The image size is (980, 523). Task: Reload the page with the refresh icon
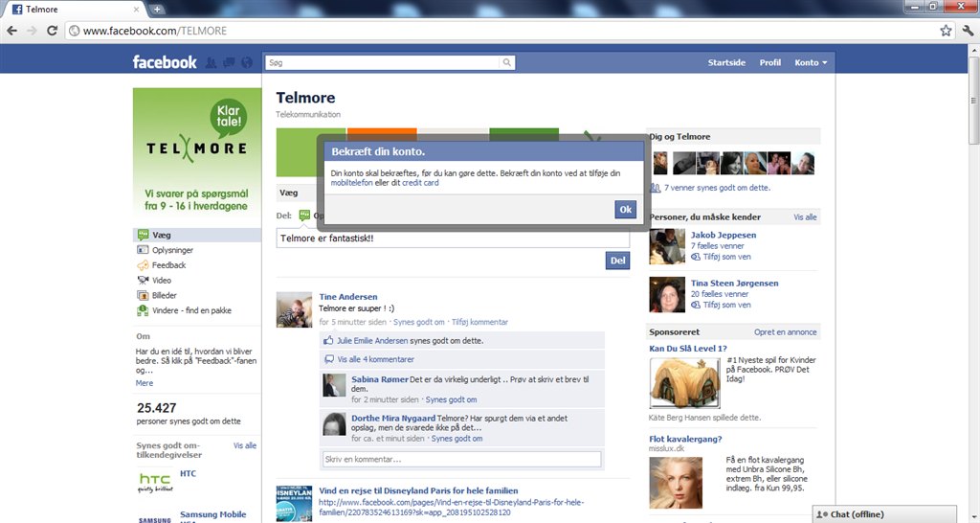[x=53, y=31]
